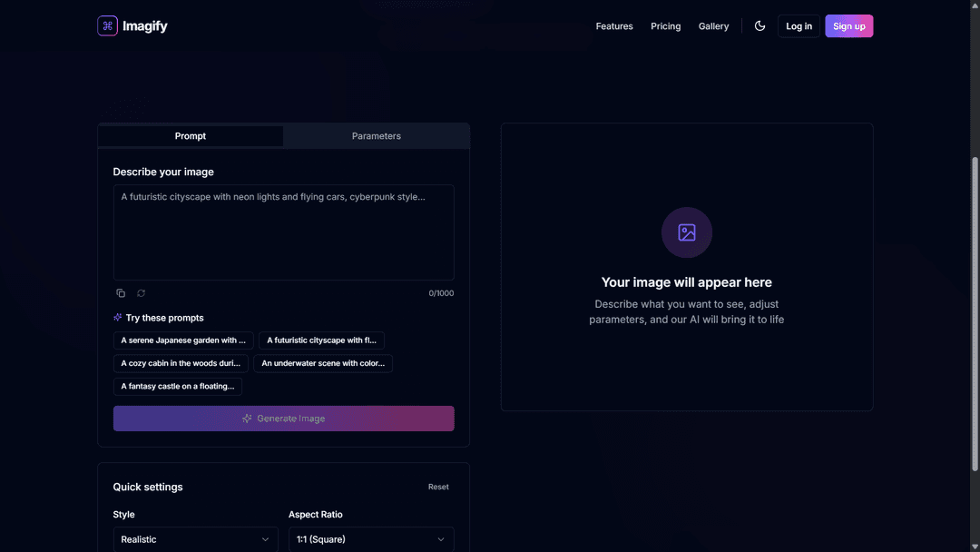Click the Quick settings heading
The image size is (980, 552).
tap(148, 487)
